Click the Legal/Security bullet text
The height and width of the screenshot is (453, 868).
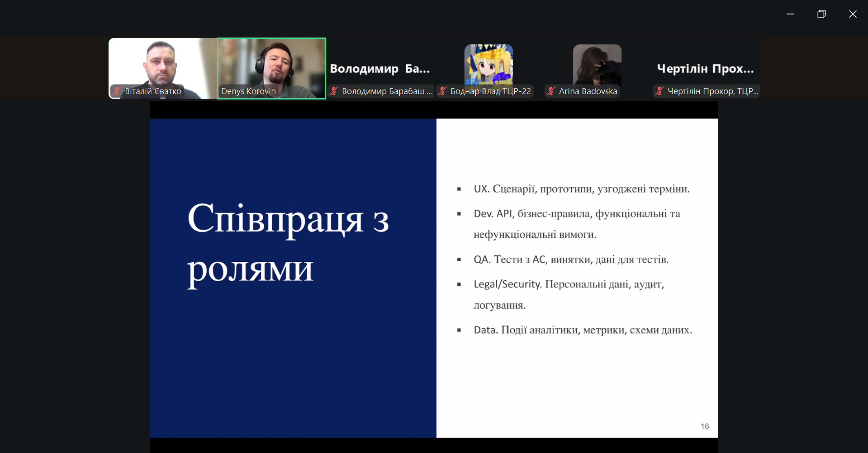(569, 284)
